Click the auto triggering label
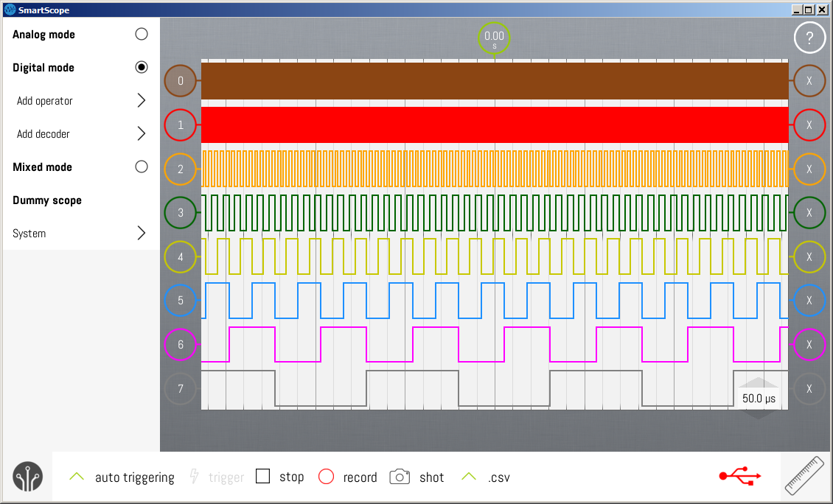 pos(134,477)
